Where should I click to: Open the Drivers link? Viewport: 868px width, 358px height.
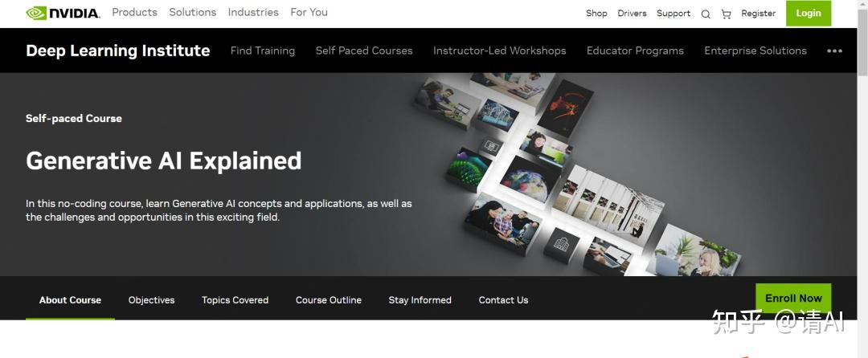click(x=633, y=14)
